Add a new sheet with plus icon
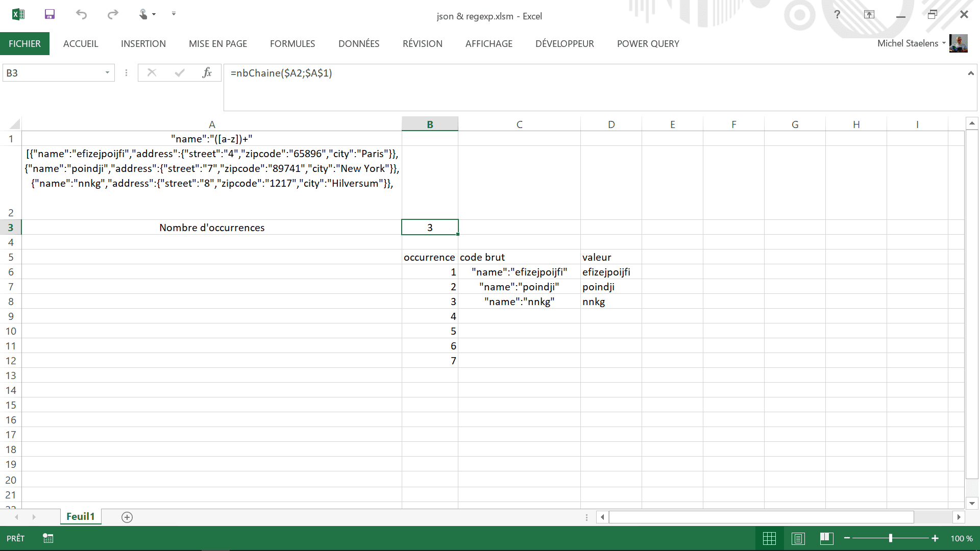 point(127,517)
